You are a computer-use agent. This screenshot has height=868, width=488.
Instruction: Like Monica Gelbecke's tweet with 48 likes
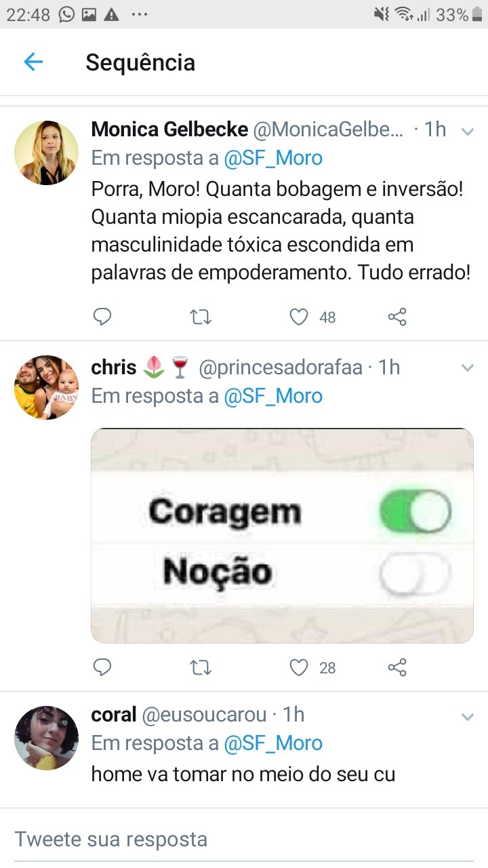[299, 317]
